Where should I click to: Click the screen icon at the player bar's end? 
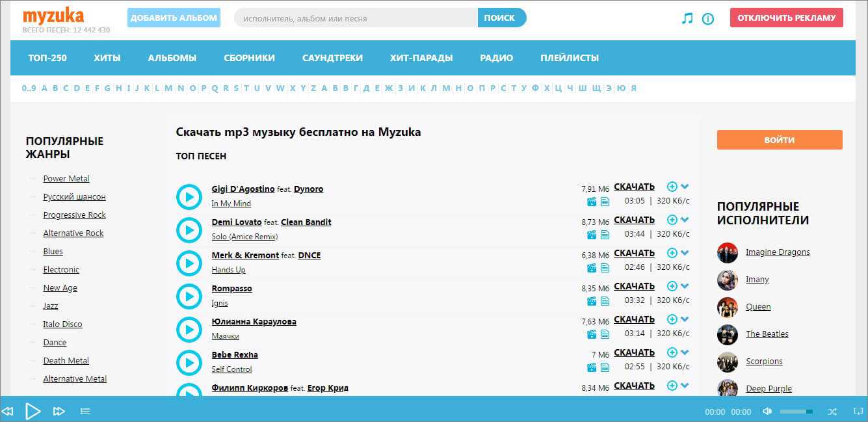coord(858,411)
